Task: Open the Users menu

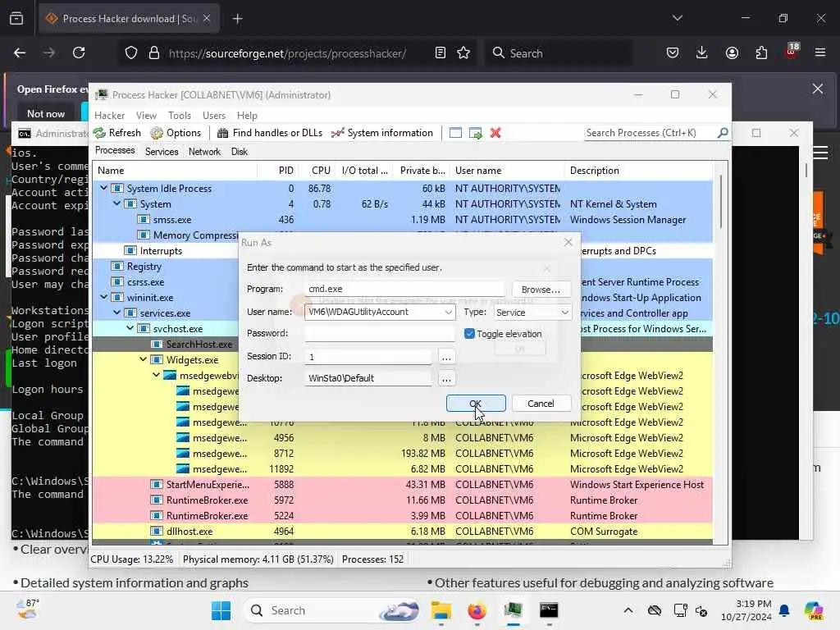Action: pyautogui.click(x=214, y=115)
